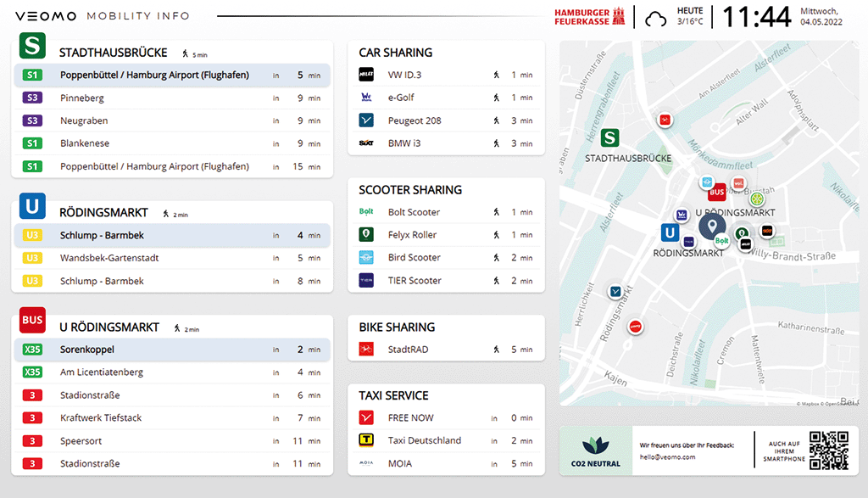This screenshot has width=868, height=498.
Task: Select the X35 Sorenkoppel bus row
Action: point(172,350)
